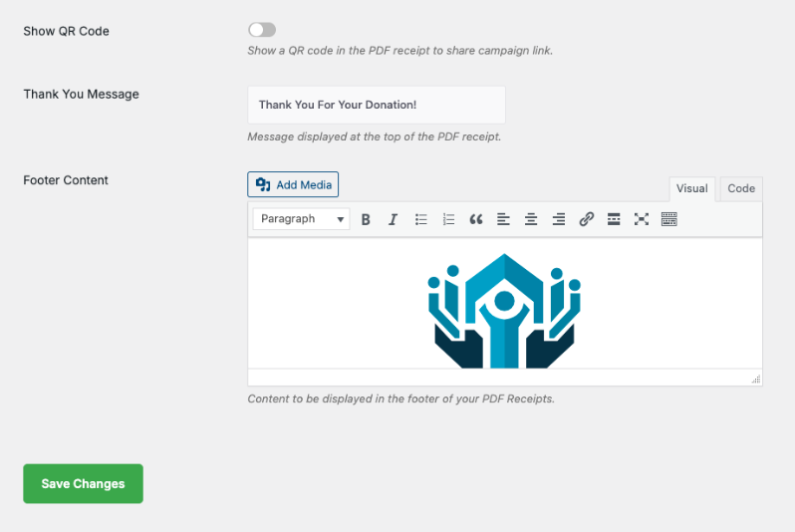Click 'Content to be displayed in the footer' text
The image size is (795, 532).
click(x=401, y=399)
